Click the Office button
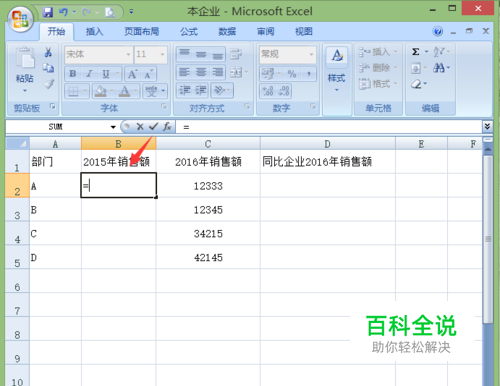 click(x=20, y=18)
